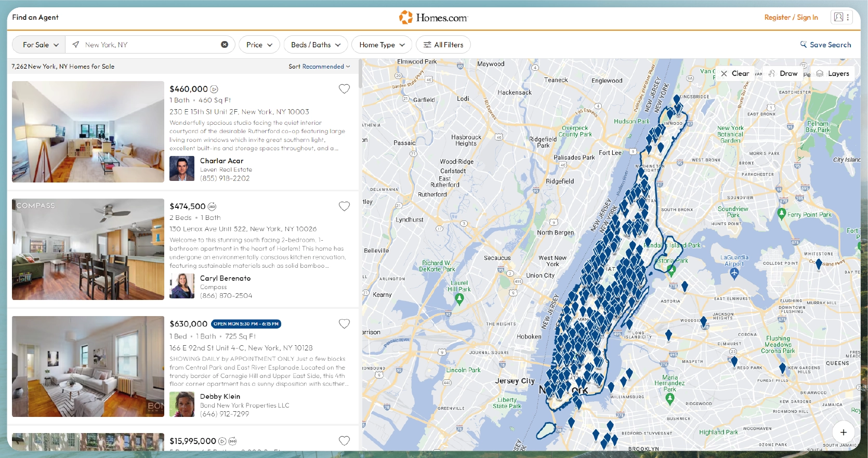868x458 pixels.
Task: Open photo of 166 E 92nd St listing
Action: click(x=88, y=367)
